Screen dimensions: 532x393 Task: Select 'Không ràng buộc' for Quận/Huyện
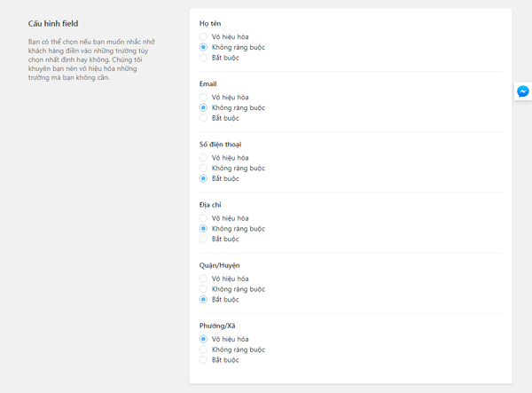tap(204, 289)
